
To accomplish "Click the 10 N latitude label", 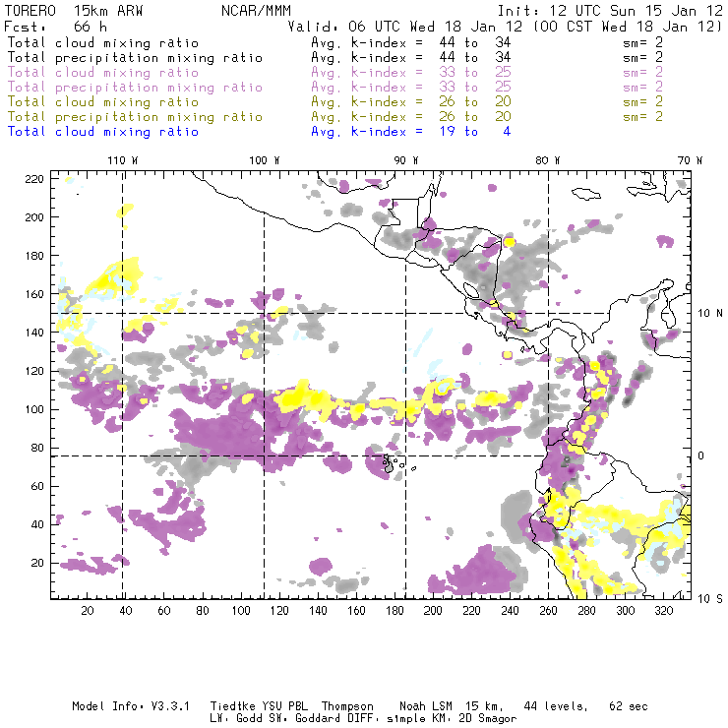I will (710, 314).
